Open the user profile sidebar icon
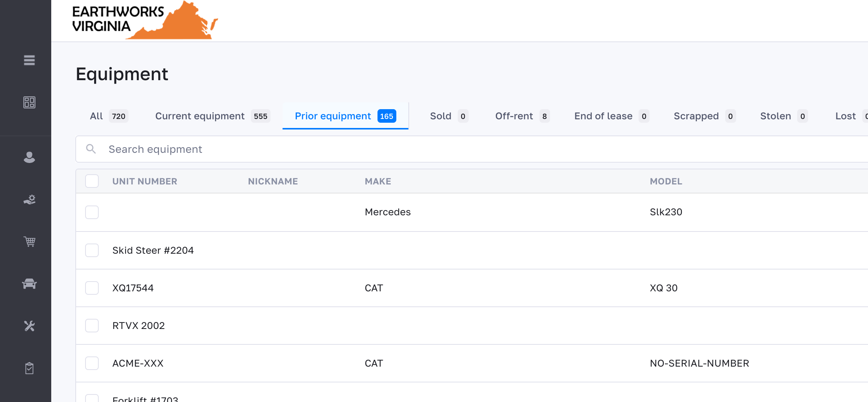The width and height of the screenshot is (868, 402). (x=29, y=157)
